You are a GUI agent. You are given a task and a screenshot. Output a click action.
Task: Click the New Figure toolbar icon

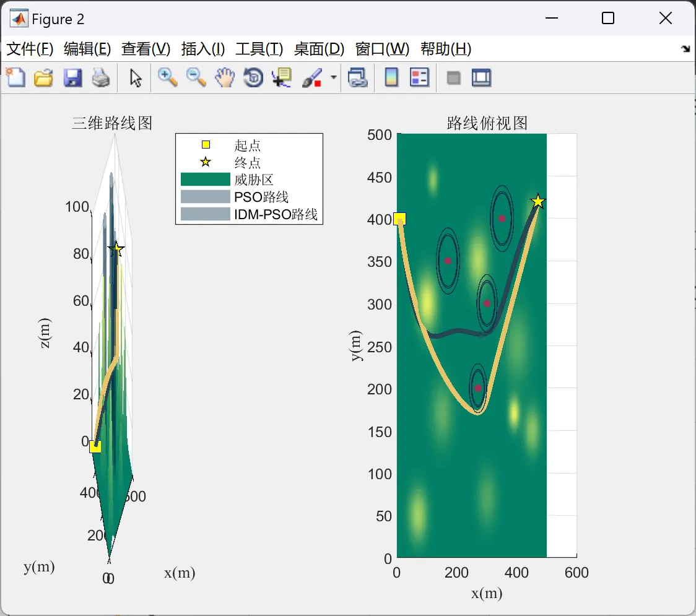(x=16, y=77)
